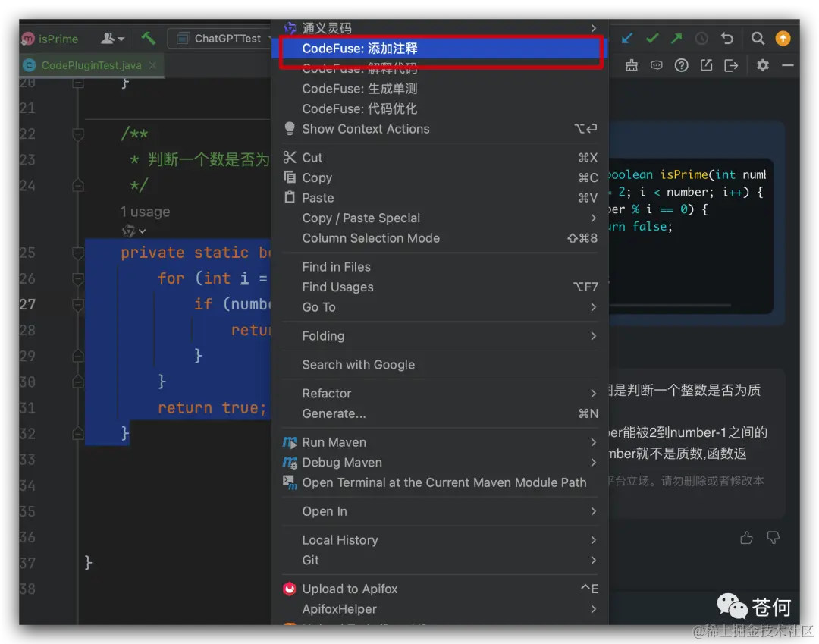Select CodeFuse: 代码优化 menu item
This screenshot has width=819, height=644.
439,108
